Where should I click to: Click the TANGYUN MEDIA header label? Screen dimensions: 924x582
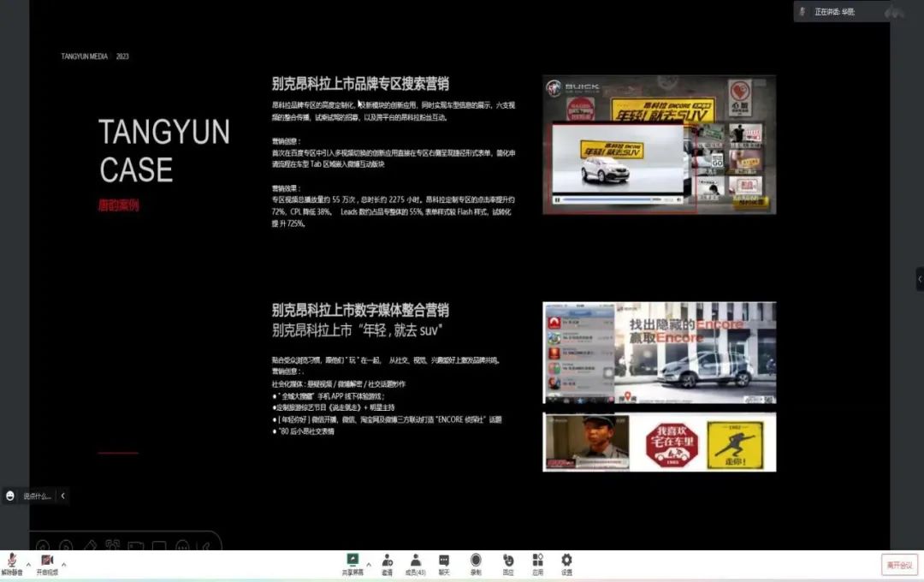pyautogui.click(x=84, y=56)
